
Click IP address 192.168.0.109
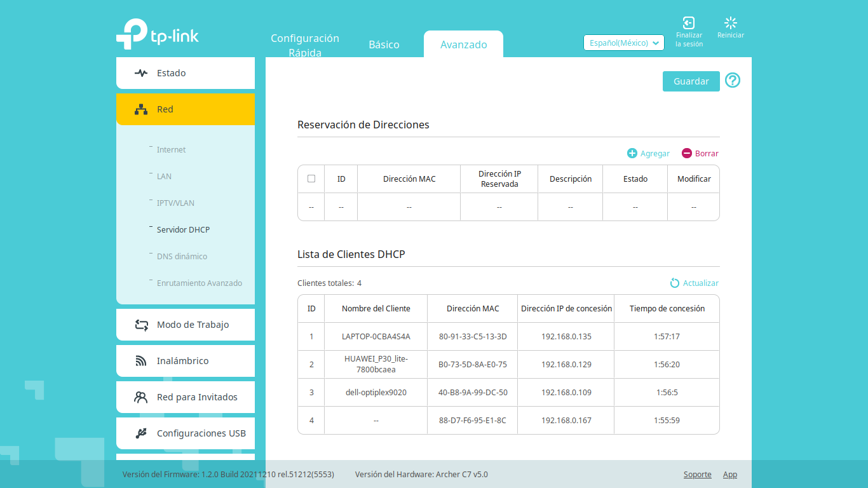tap(566, 392)
